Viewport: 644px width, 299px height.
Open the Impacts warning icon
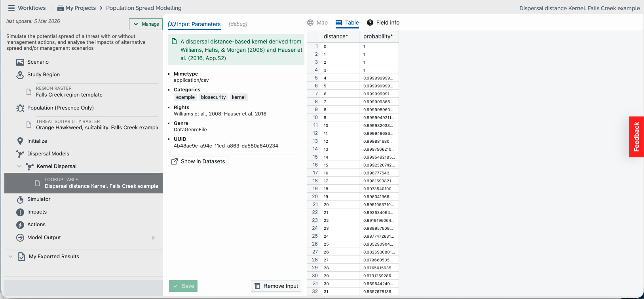[x=20, y=212]
